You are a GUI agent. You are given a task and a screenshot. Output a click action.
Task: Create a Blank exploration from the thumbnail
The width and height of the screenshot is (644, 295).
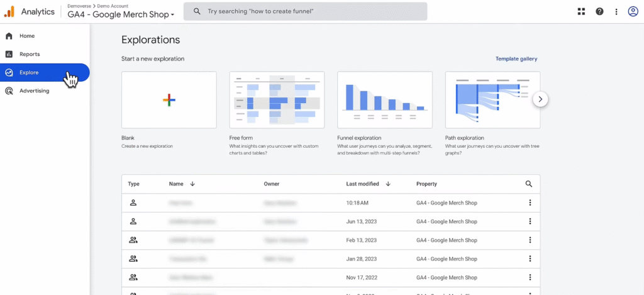tap(169, 100)
